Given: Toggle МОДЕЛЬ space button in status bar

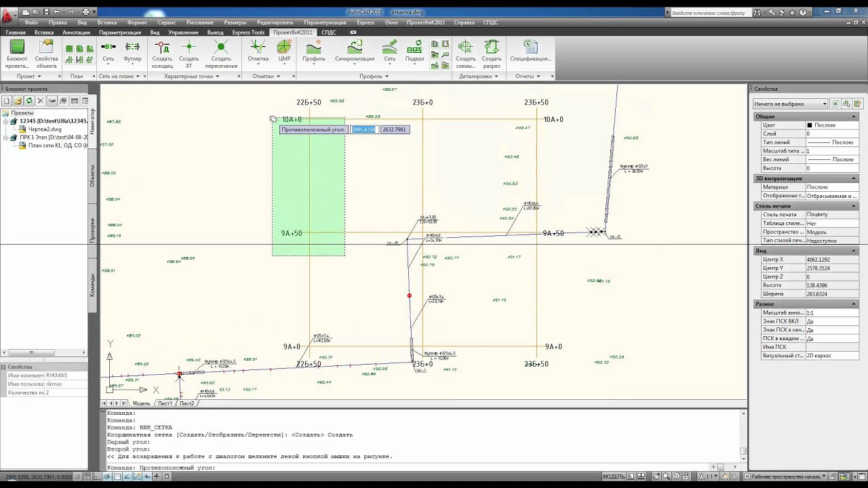Looking at the screenshot, I should [x=614, y=476].
